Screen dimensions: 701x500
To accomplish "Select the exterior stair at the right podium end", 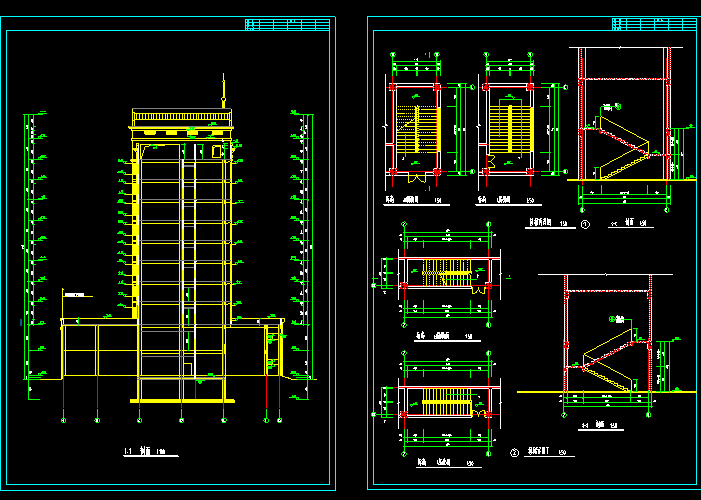I will pos(271,351).
